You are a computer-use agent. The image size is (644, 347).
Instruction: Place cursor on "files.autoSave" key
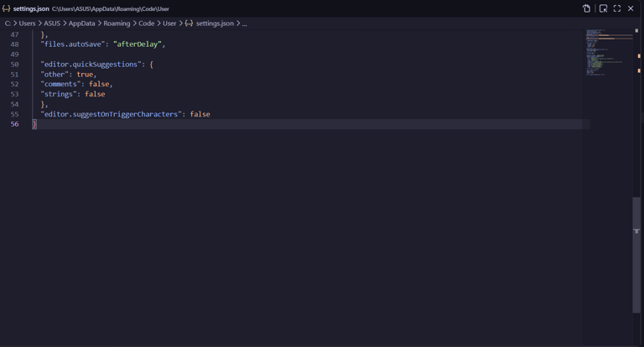[73, 44]
